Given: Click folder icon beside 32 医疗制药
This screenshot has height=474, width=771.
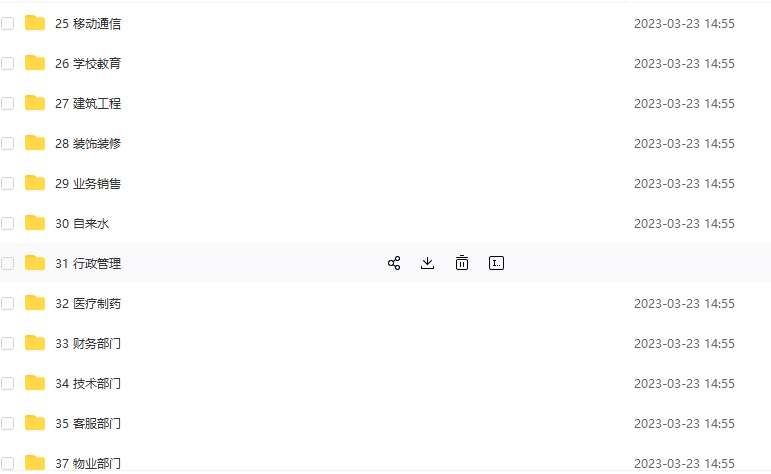Looking at the screenshot, I should point(35,303).
